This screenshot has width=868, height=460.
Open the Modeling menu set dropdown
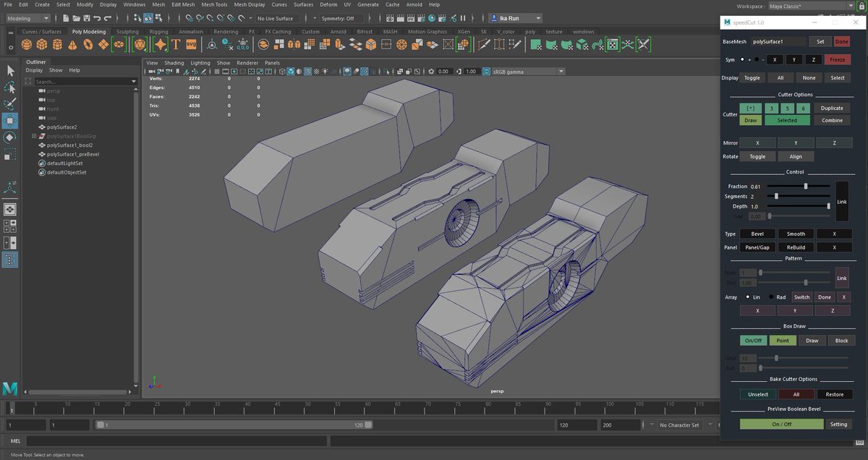pyautogui.click(x=27, y=18)
